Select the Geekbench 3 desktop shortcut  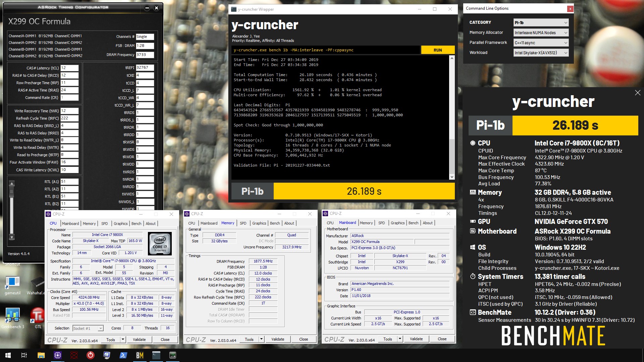[x=12, y=318]
